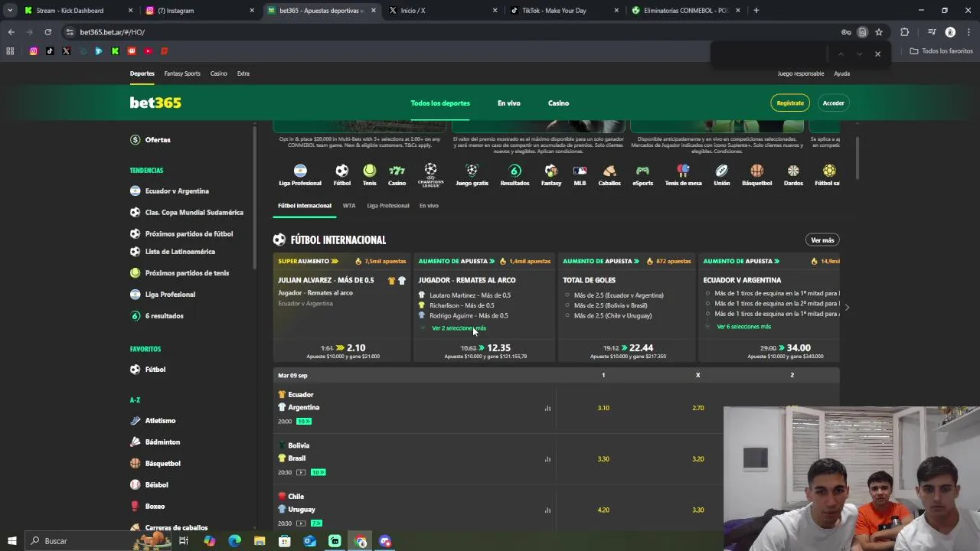Open Windows Start menu
The height and width of the screenshot is (551, 980).
pos(12,541)
